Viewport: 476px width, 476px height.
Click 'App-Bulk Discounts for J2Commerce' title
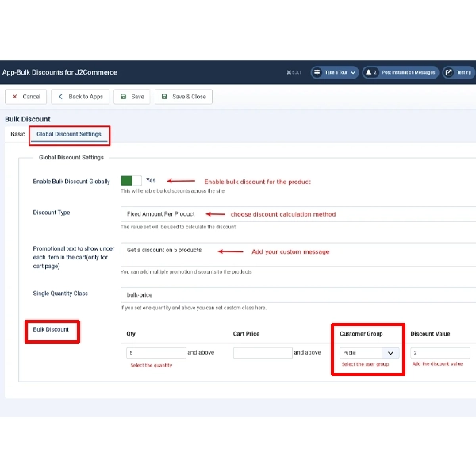point(59,72)
